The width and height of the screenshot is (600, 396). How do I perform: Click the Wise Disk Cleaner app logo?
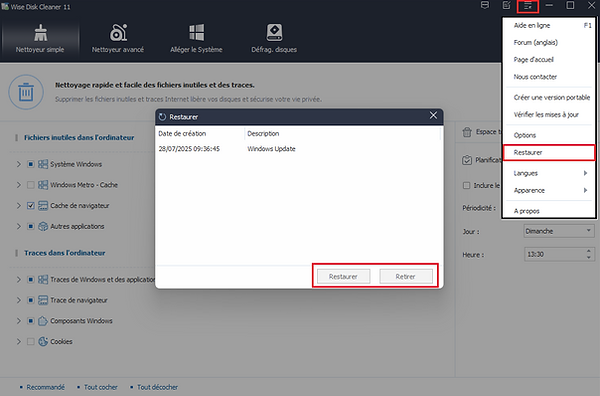[x=5, y=6]
